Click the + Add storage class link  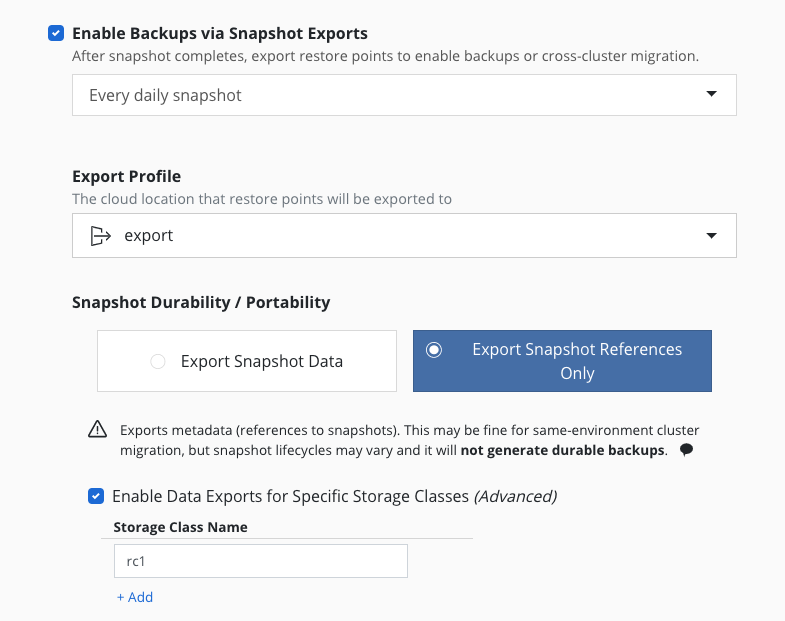135,597
